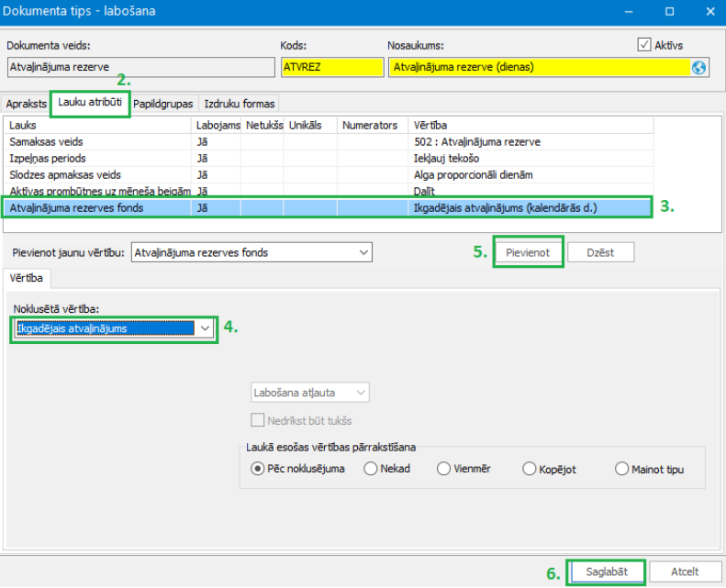Toggle the Aktīvs checkbox
Image resolution: width=726 pixels, height=588 pixels.
(644, 45)
